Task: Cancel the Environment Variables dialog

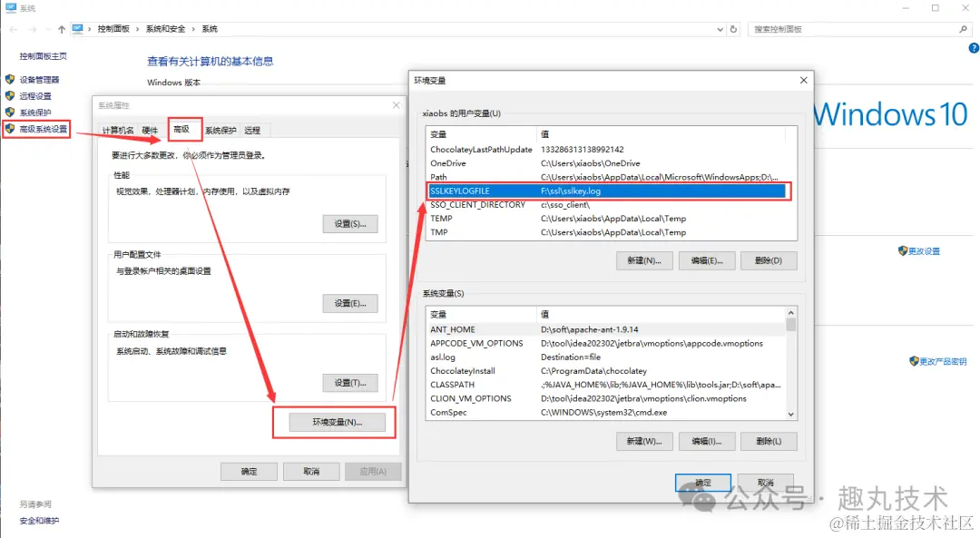Action: [x=766, y=483]
